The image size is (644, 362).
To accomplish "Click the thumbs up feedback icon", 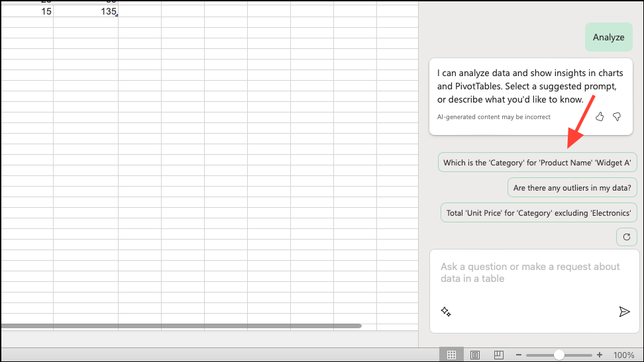I will 600,116.
